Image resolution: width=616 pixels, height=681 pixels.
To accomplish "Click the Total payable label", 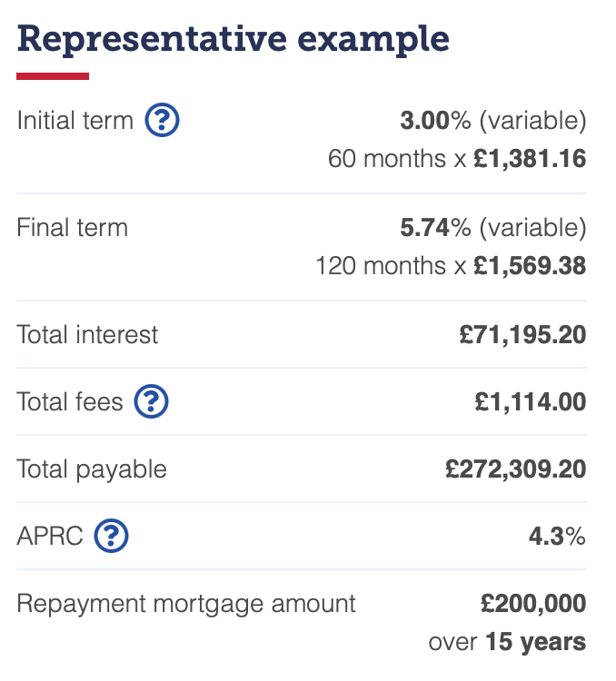I will (92, 469).
